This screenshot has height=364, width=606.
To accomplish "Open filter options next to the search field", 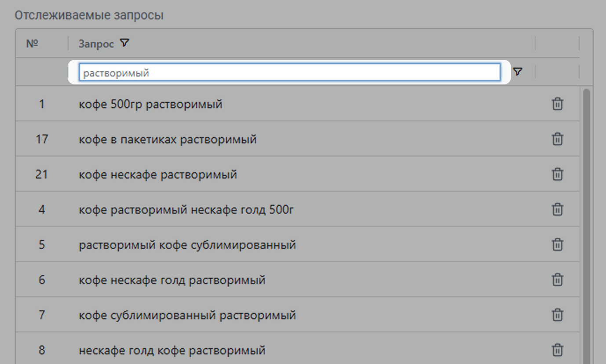I will tap(518, 72).
